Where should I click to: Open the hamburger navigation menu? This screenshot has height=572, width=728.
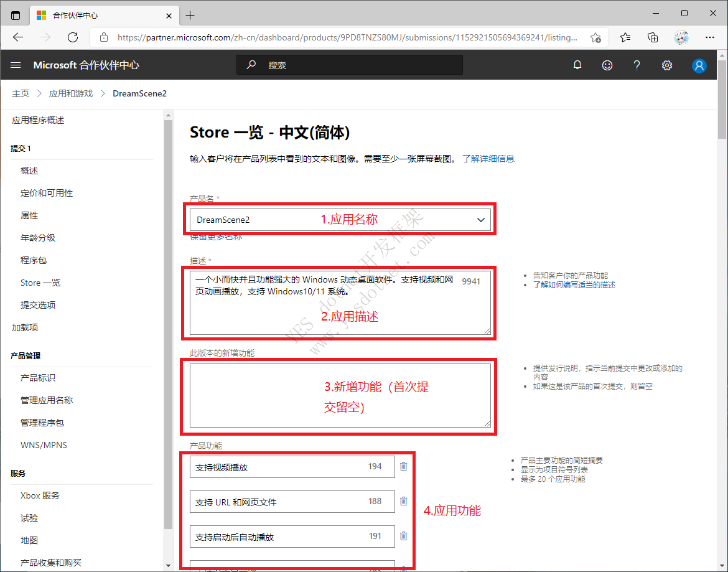click(x=16, y=65)
